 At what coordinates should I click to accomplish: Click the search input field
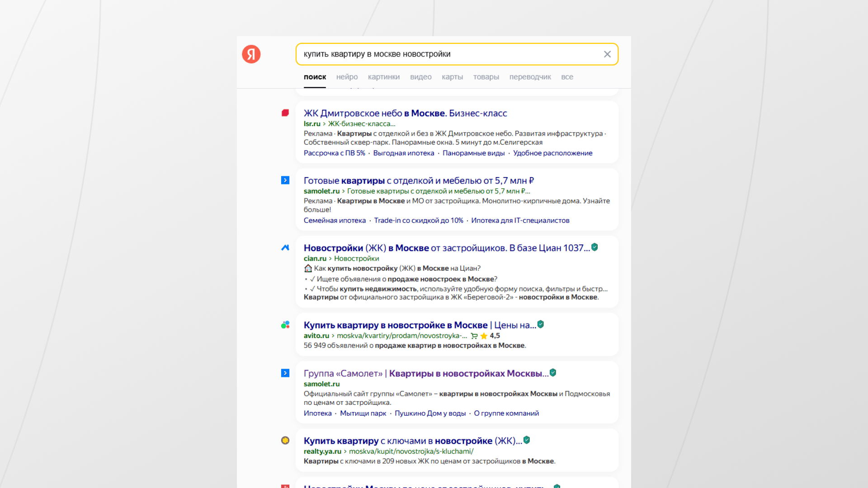pyautogui.click(x=457, y=54)
